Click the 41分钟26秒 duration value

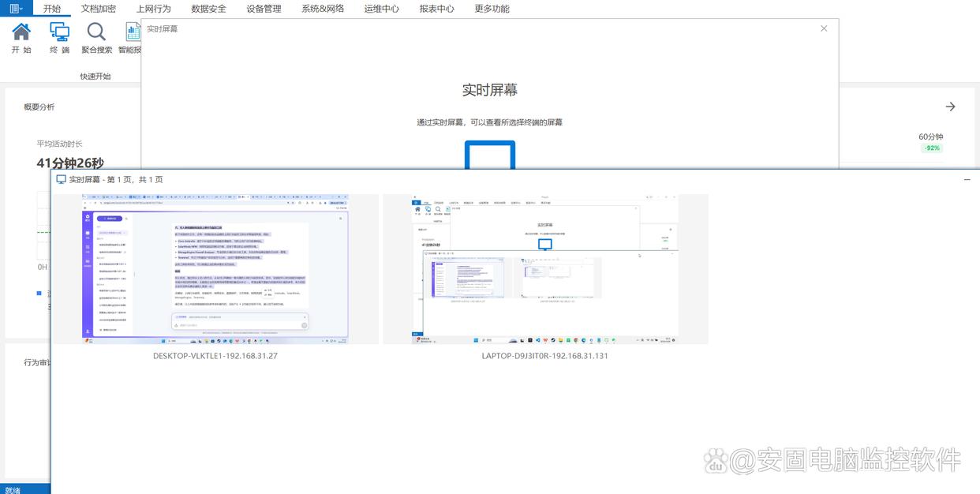70,163
